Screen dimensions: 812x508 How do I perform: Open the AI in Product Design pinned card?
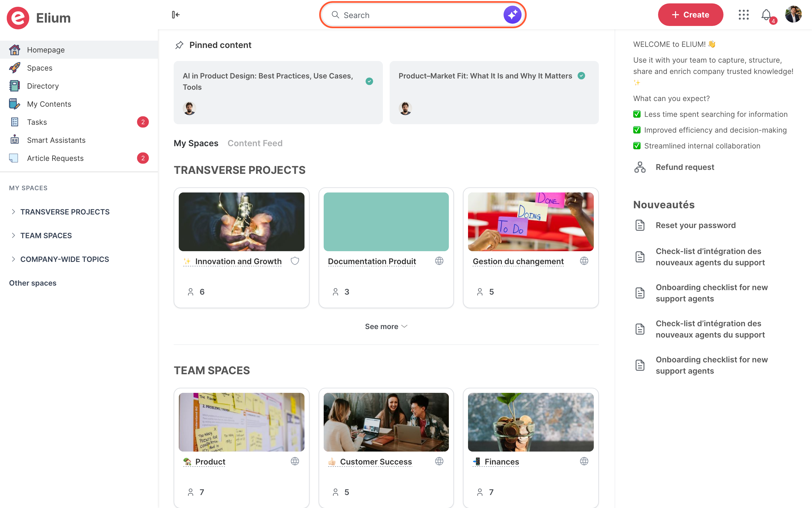[x=278, y=92]
